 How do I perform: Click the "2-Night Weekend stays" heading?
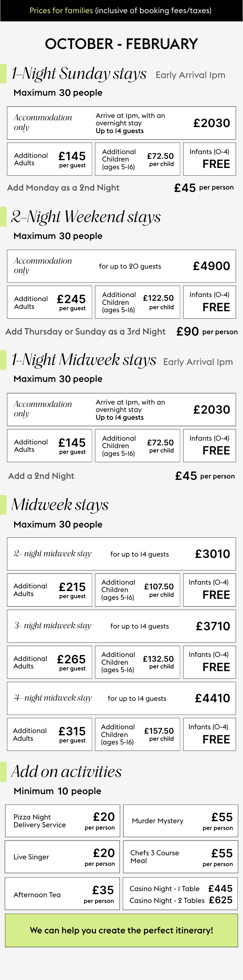[86, 217]
